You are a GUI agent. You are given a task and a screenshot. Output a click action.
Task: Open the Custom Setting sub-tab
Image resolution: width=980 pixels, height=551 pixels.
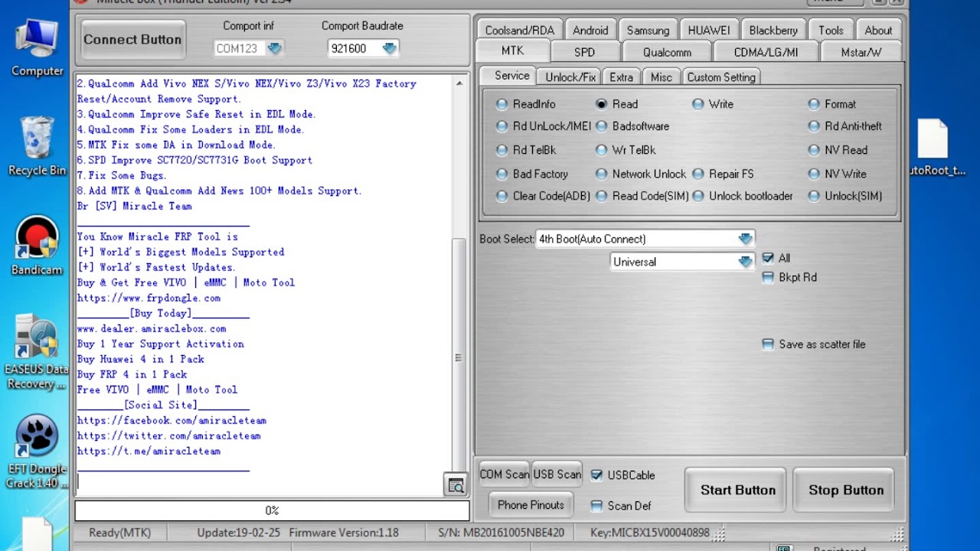pos(720,77)
